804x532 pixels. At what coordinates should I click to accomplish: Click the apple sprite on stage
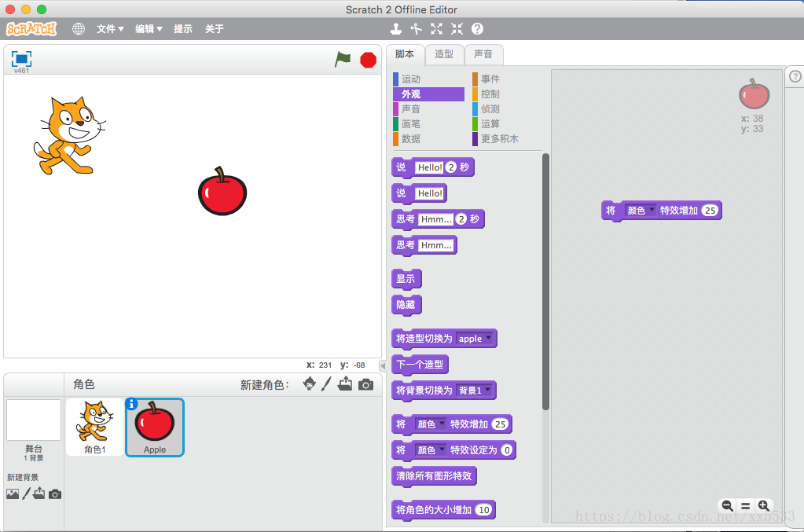point(222,191)
